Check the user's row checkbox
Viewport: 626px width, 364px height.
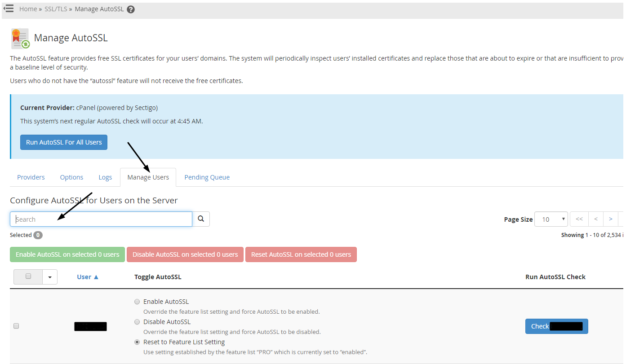coord(16,326)
